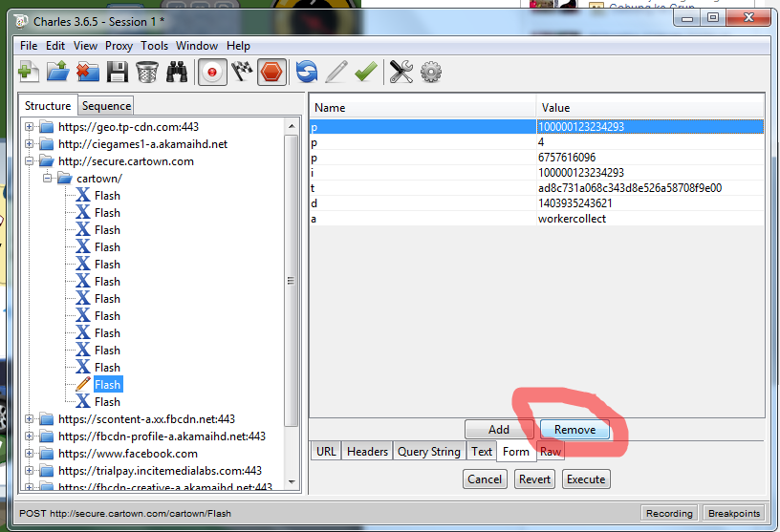Open Tools via wrench and screwdriver icon
Image resolution: width=780 pixels, height=532 pixels.
(x=401, y=72)
